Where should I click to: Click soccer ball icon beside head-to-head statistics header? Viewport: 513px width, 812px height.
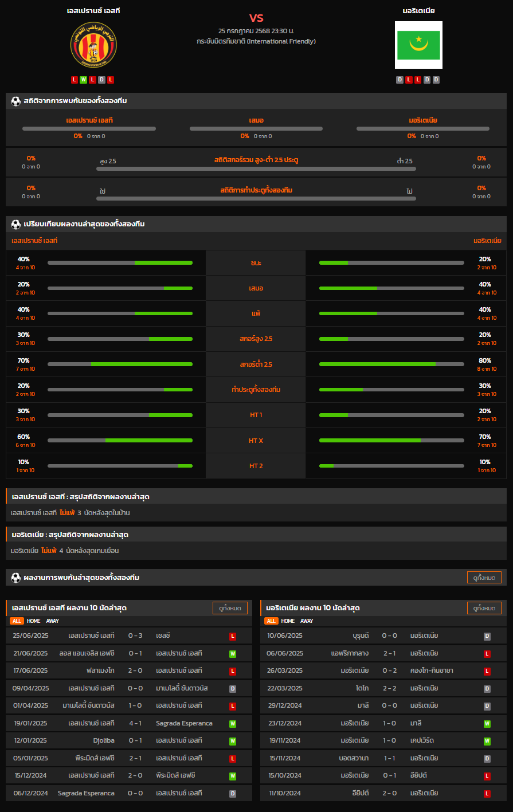point(15,101)
